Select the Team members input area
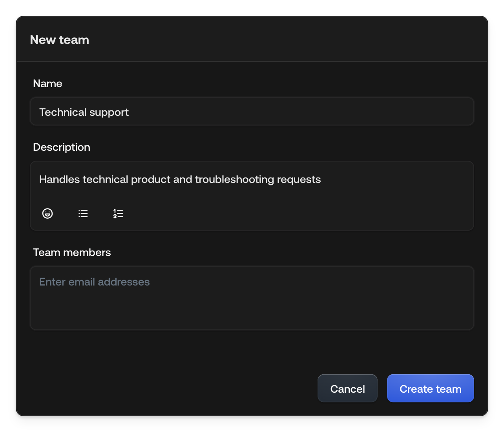 [252, 298]
